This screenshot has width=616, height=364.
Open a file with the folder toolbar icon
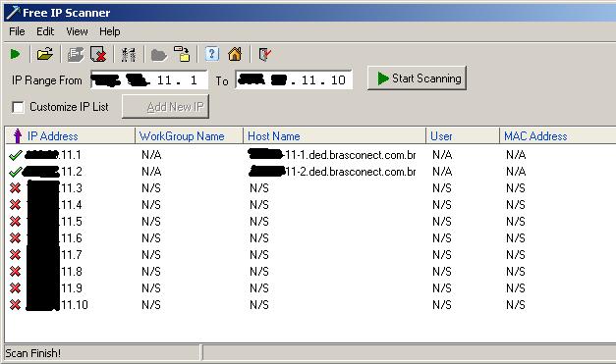[x=45, y=54]
